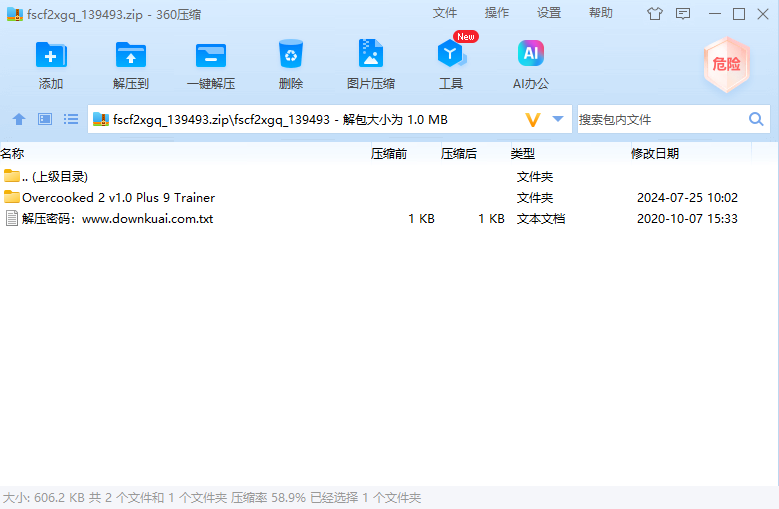Open the skin (shirt) icon in title bar
This screenshot has height=509, width=779.
click(655, 14)
